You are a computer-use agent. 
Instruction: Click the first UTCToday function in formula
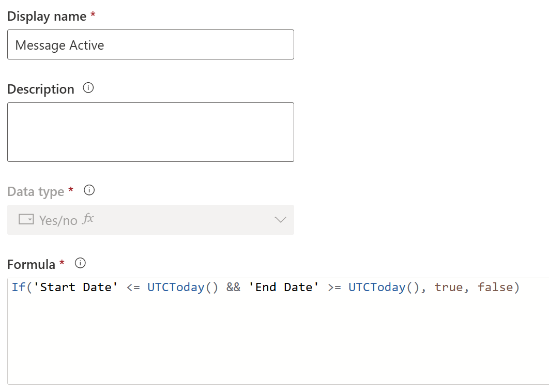176,287
